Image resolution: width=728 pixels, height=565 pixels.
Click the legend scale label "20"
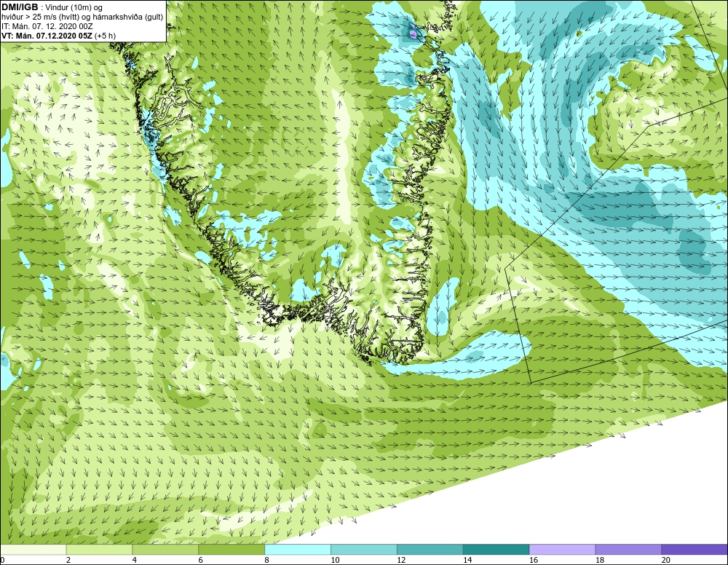tap(666, 561)
